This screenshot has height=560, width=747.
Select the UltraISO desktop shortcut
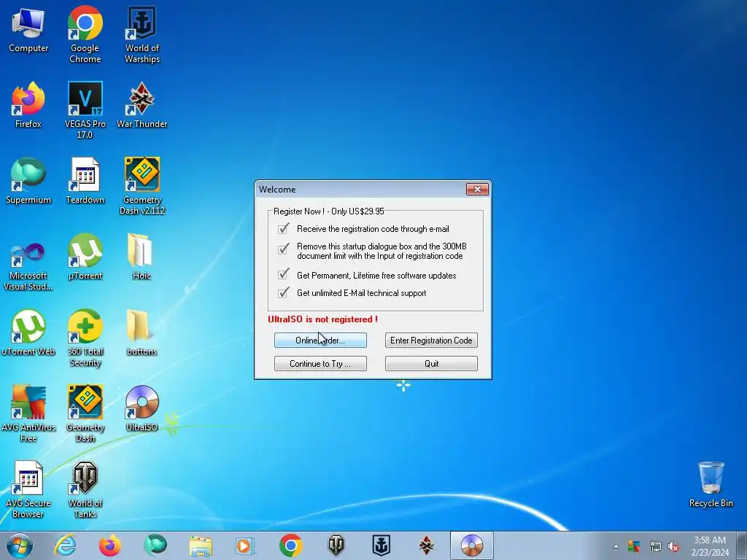coord(142,409)
